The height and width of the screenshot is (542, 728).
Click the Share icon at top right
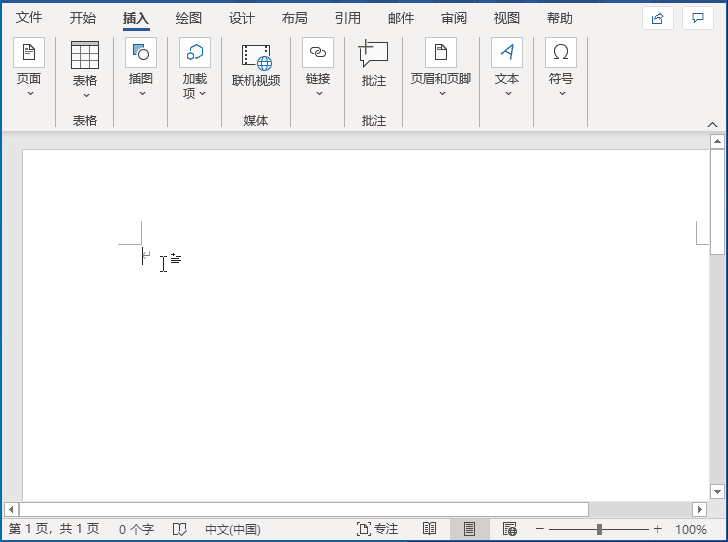[657, 19]
